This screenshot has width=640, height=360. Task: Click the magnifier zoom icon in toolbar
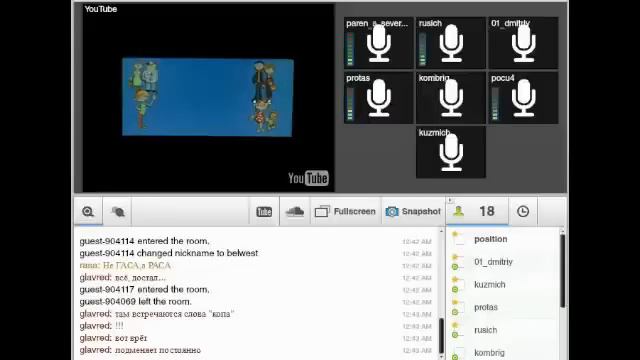tap(88, 211)
